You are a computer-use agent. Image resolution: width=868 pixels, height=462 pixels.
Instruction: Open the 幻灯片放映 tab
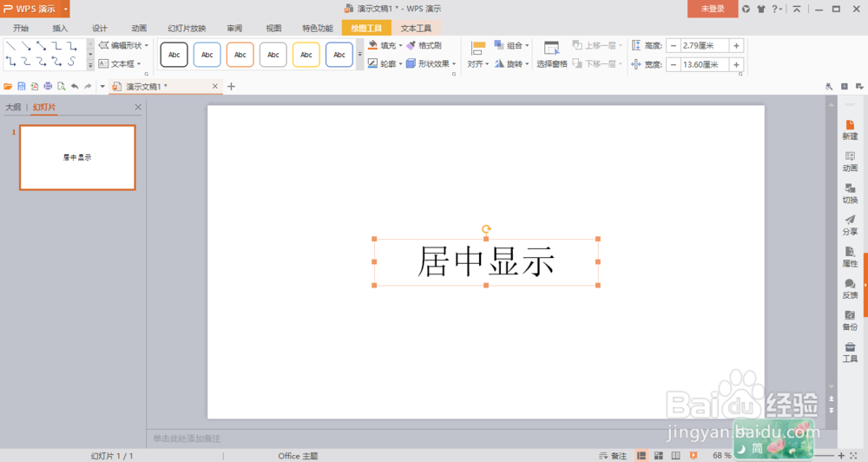click(187, 29)
